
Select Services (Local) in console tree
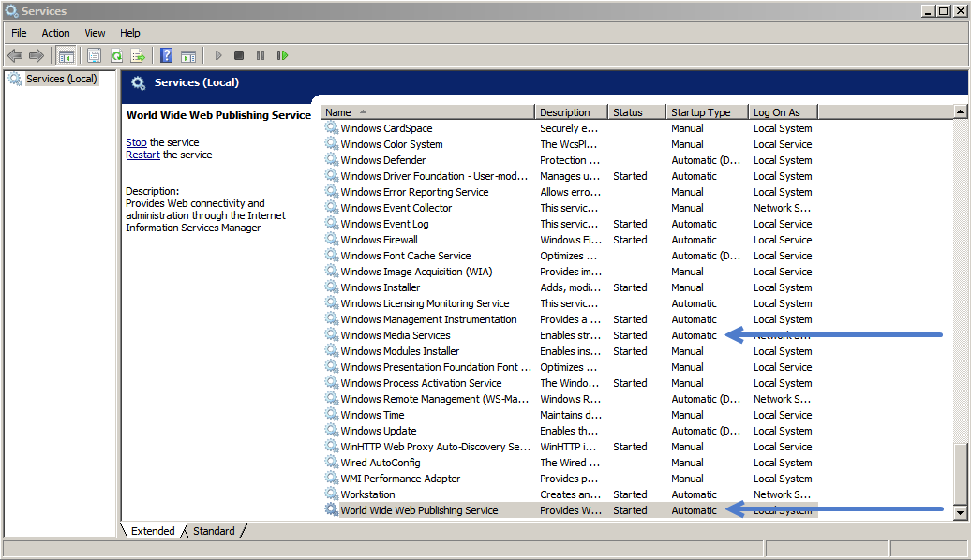[61, 79]
